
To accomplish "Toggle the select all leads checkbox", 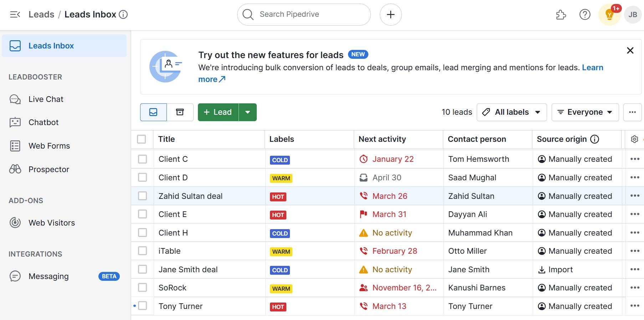I will [142, 139].
